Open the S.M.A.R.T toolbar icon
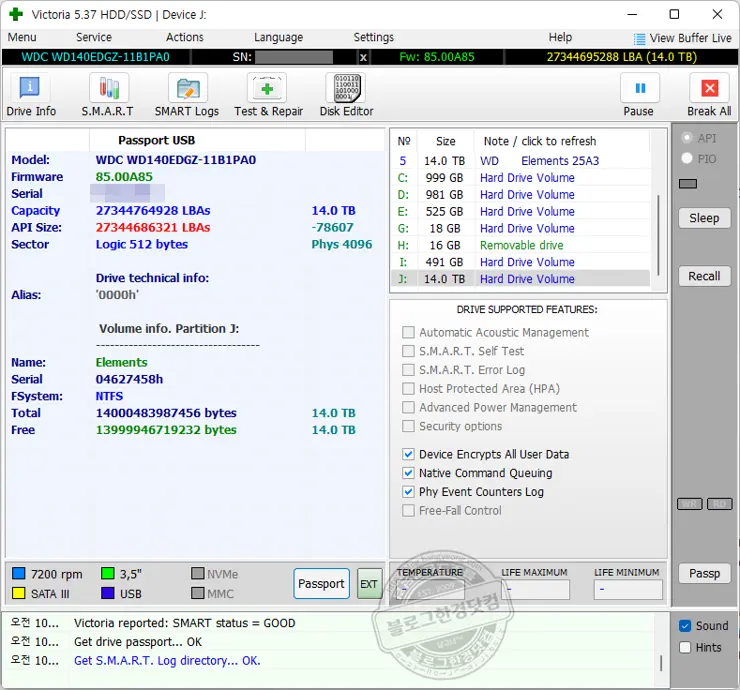The height and width of the screenshot is (690, 740). pyautogui.click(x=108, y=88)
